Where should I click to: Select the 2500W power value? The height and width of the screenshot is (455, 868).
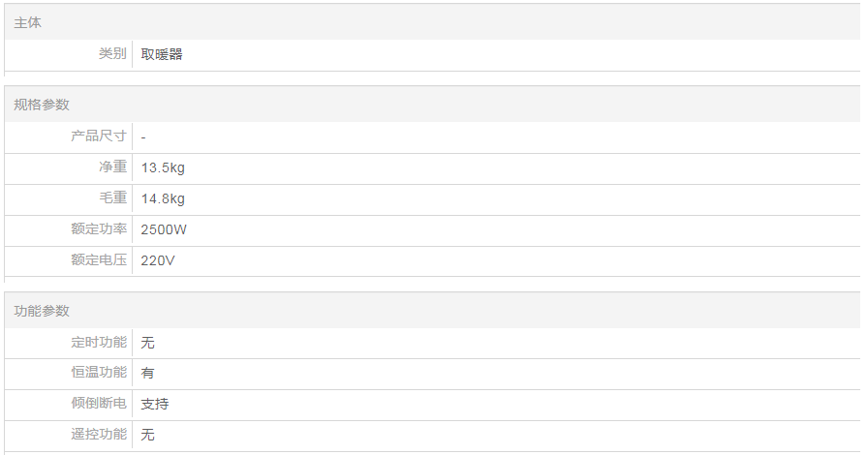click(x=163, y=230)
